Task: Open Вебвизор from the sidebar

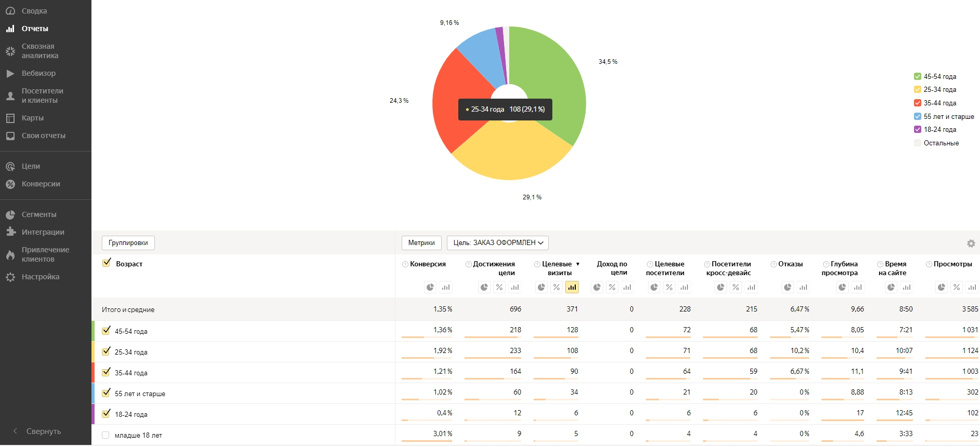Action: [x=38, y=73]
